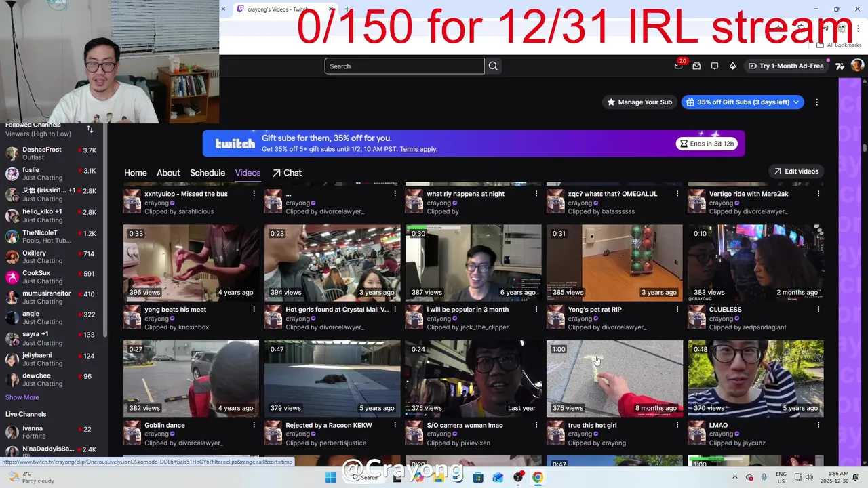The width and height of the screenshot is (868, 488).
Task: Open options for 'Hot gorls found at Crystal Mall' clip
Action: (395, 309)
